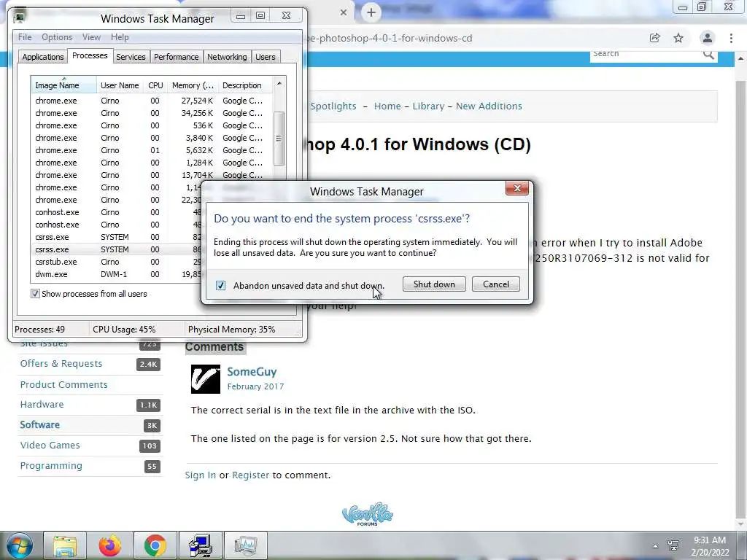Click process list scrollbar up arrow
The image size is (747, 560).
click(279, 83)
